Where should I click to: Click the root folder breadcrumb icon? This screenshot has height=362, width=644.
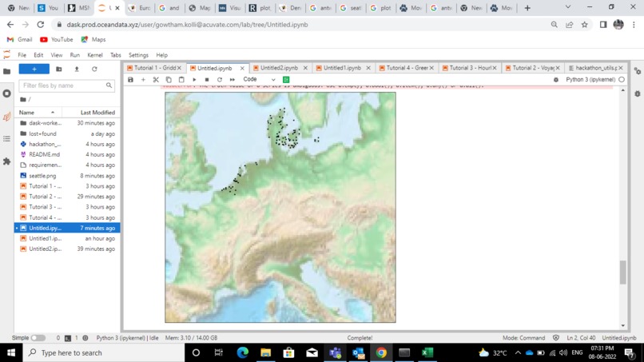pos(23,99)
